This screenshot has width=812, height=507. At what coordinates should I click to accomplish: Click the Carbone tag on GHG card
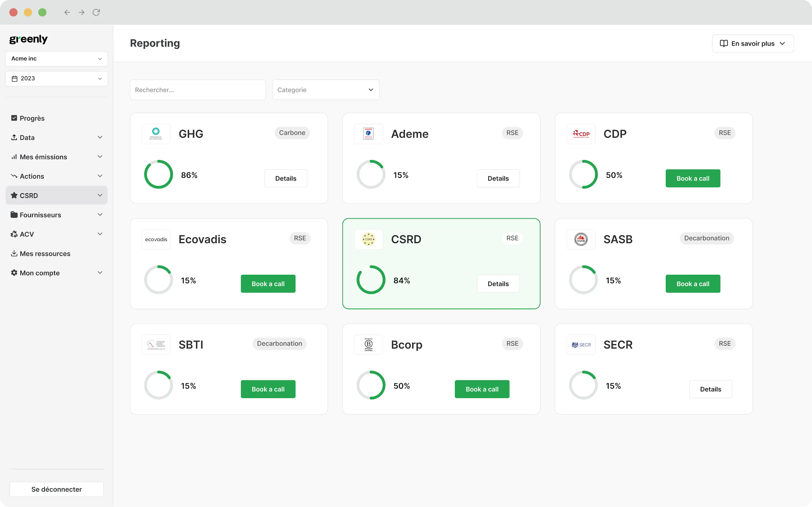[292, 133]
